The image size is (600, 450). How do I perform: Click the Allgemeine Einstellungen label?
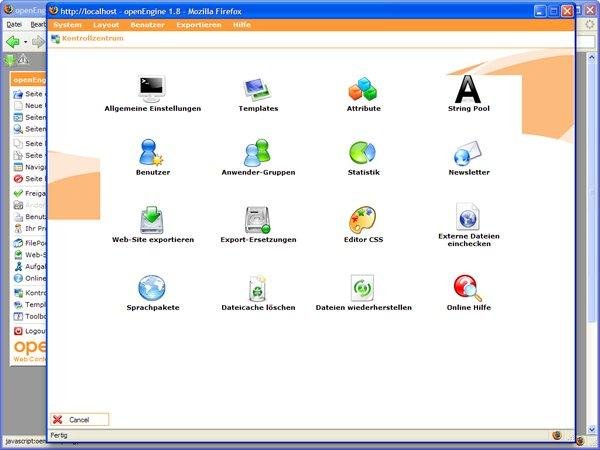tap(153, 109)
